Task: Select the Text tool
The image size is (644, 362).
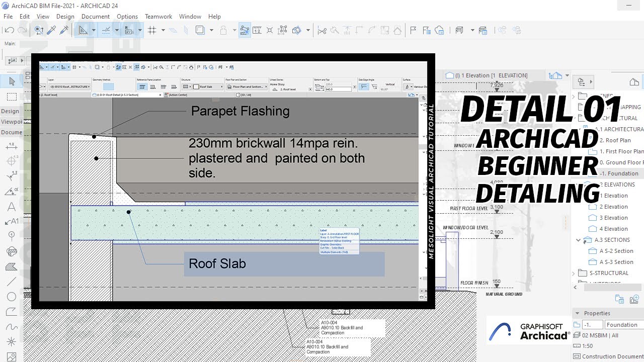Action: pyautogui.click(x=11, y=207)
